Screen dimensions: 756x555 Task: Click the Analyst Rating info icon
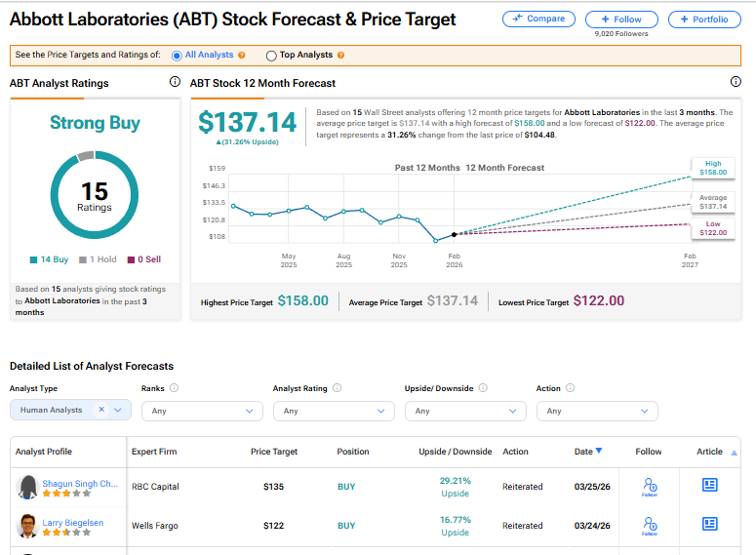point(337,388)
